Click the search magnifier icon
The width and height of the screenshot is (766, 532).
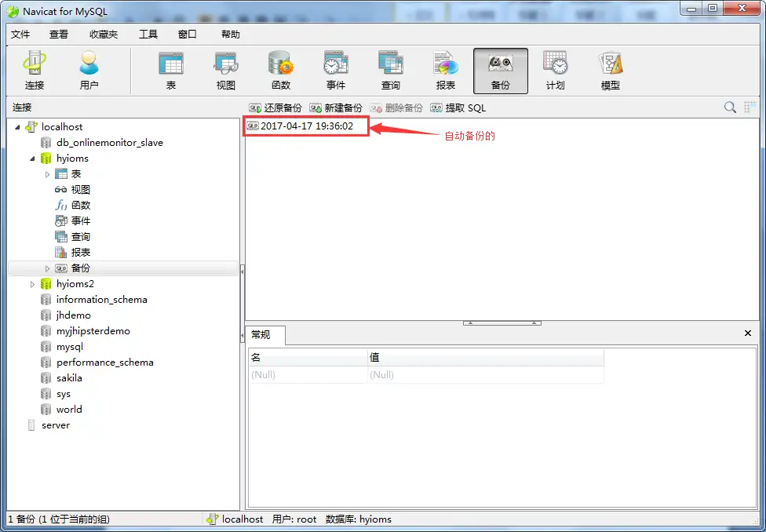(730, 107)
